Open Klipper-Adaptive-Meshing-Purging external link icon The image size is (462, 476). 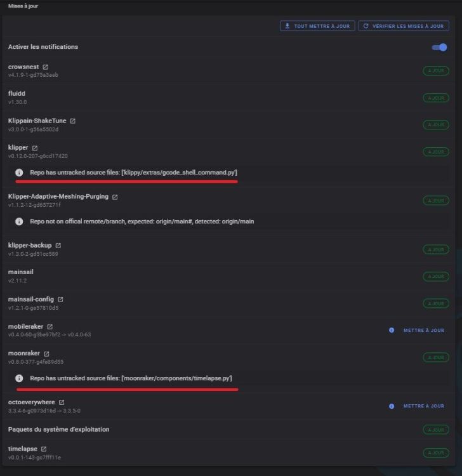tap(115, 197)
